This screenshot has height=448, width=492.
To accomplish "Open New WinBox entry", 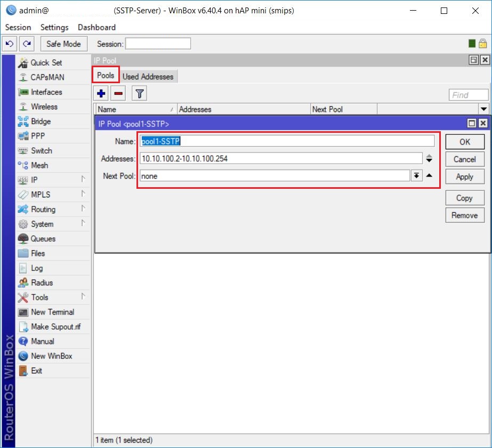I will pyautogui.click(x=53, y=356).
